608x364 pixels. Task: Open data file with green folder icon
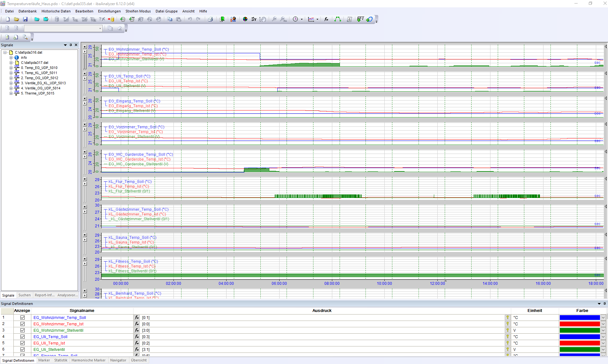tap(37, 19)
